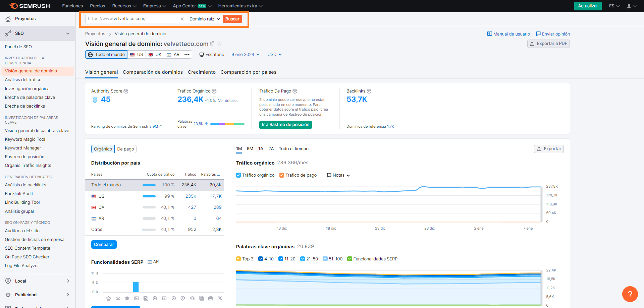This screenshot has width=644, height=308.
Task: Open velvettaco.com via the external link icon
Action: point(212,43)
